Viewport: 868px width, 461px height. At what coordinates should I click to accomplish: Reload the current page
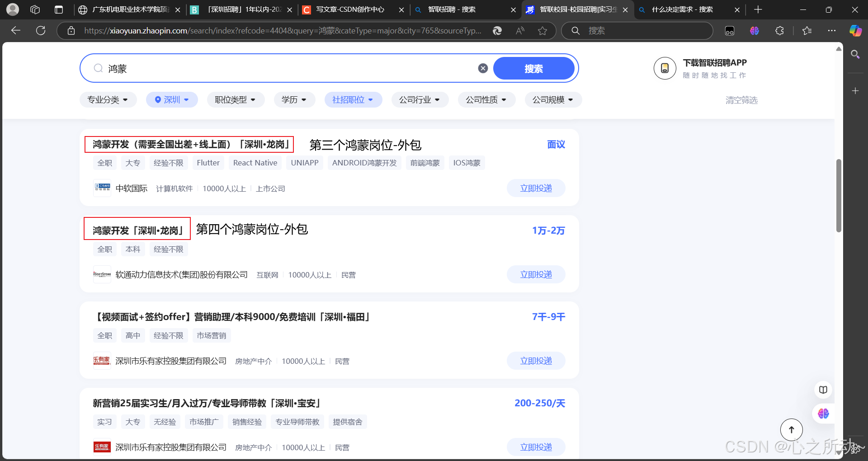[x=41, y=30]
